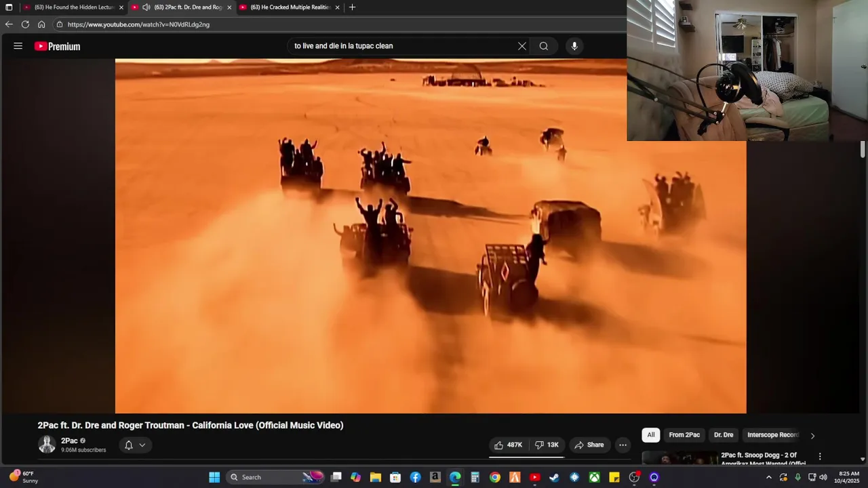Screen dimensions: 868x488
Task: Open the 2Pac channel name link
Action: click(x=69, y=441)
